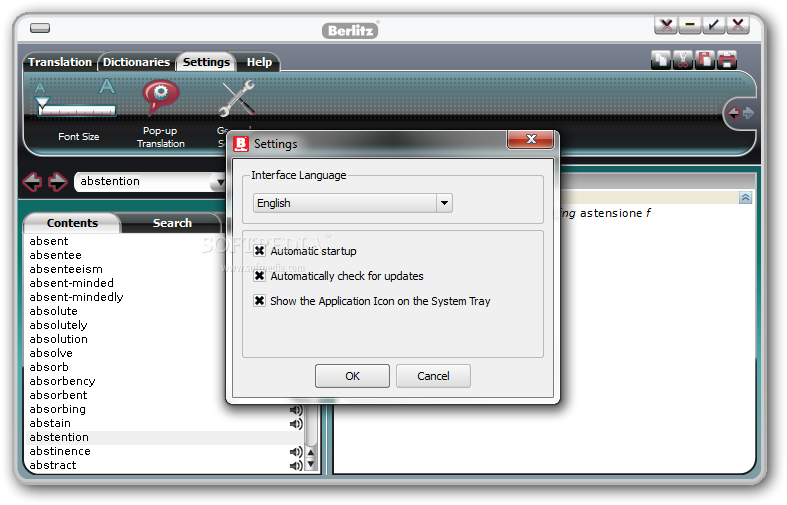Click the word search input field
Screen dimensions: 787x505
(145, 182)
